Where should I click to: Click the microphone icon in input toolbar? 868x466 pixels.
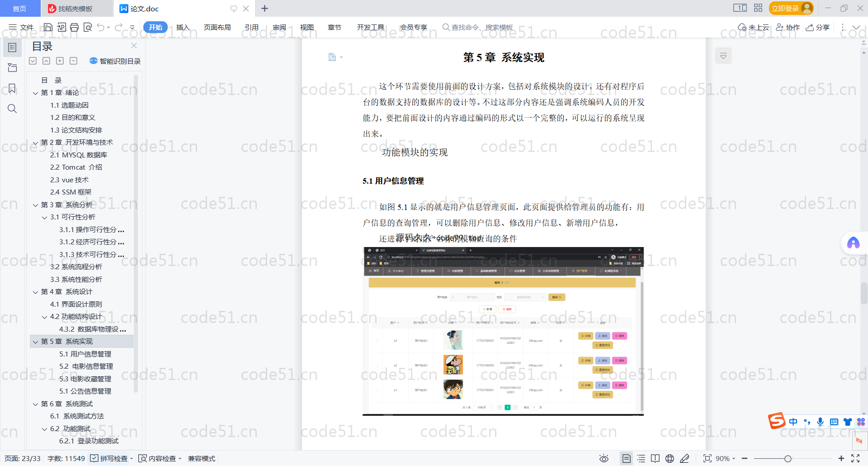coord(821,422)
